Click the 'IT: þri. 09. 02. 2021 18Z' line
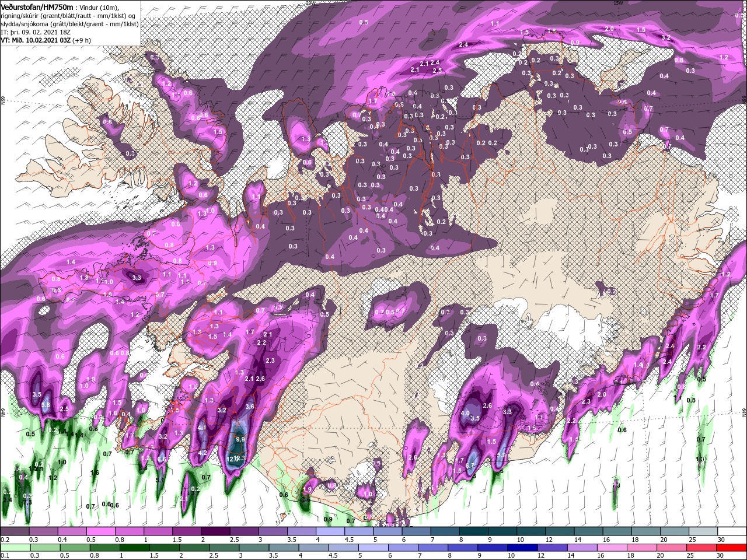Viewport: 747px width, 560px height. click(x=36, y=32)
